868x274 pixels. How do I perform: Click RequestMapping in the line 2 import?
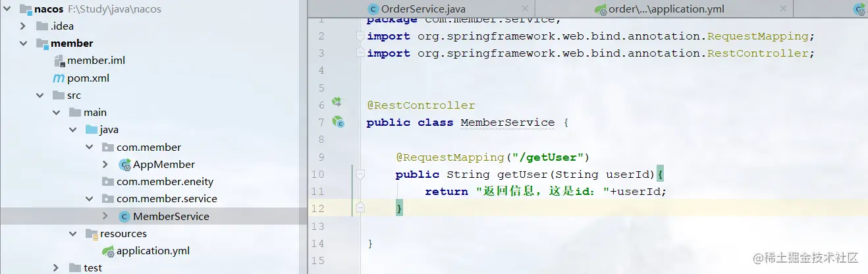click(757, 36)
